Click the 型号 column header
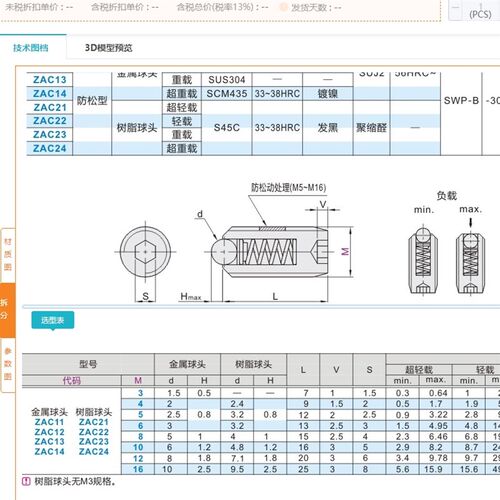Image resolution: width=500 pixels, height=500 pixels. tap(88, 364)
